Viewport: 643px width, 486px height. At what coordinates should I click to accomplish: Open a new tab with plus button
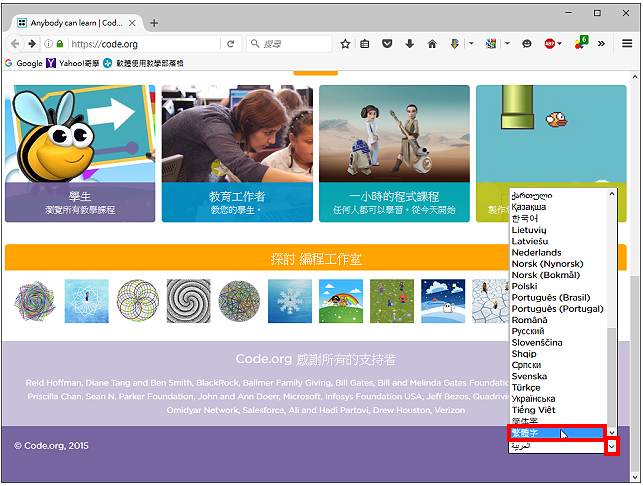[154, 23]
